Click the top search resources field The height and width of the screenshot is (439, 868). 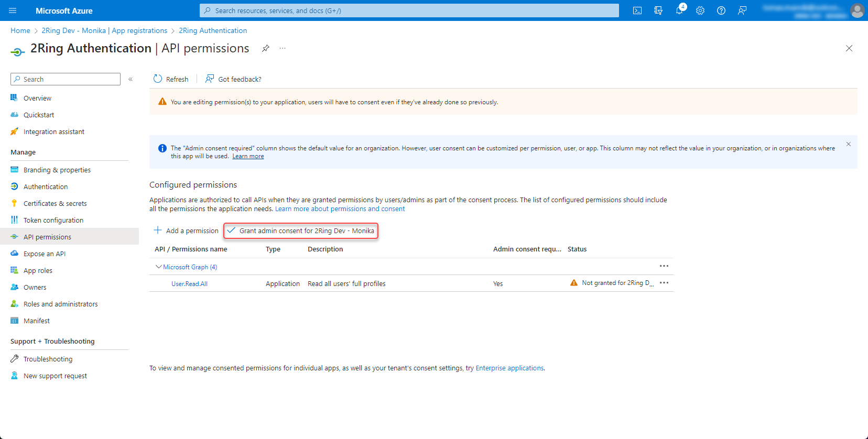point(409,10)
